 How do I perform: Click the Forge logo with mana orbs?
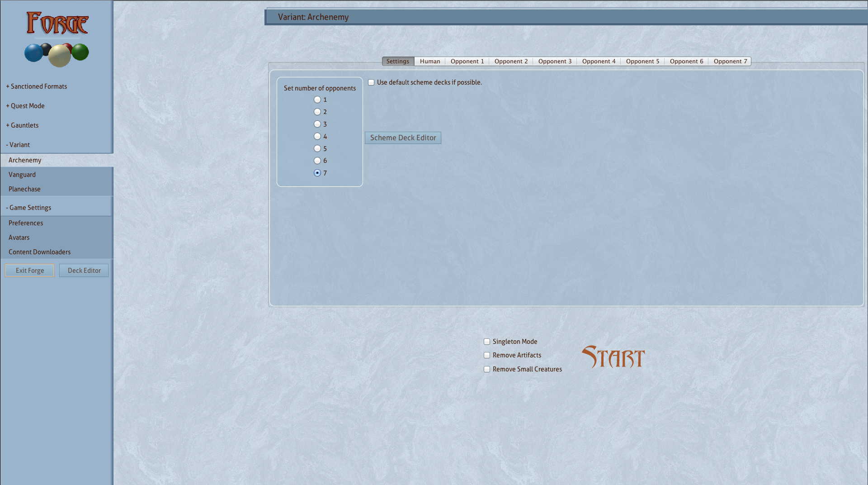pyautogui.click(x=57, y=39)
